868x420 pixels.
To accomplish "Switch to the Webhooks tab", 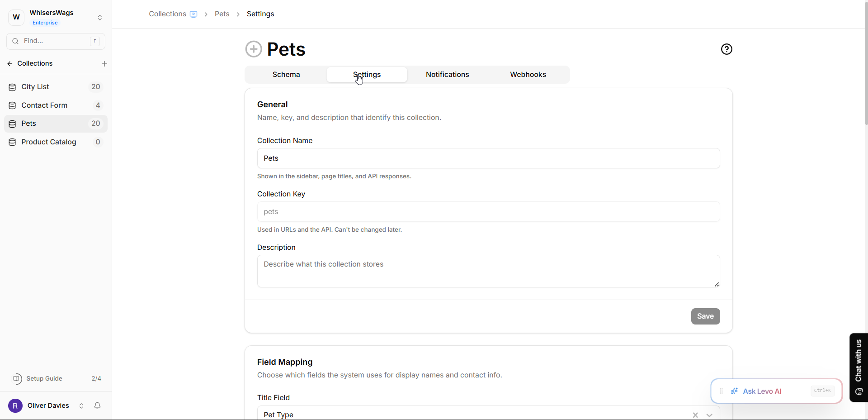I will 528,75.
